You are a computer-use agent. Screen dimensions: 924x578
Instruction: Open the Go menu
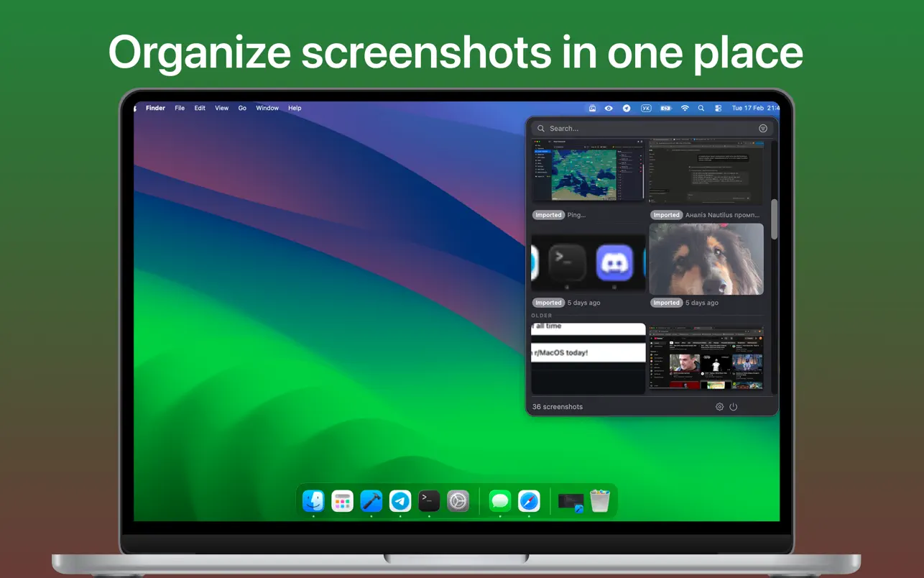click(x=242, y=109)
